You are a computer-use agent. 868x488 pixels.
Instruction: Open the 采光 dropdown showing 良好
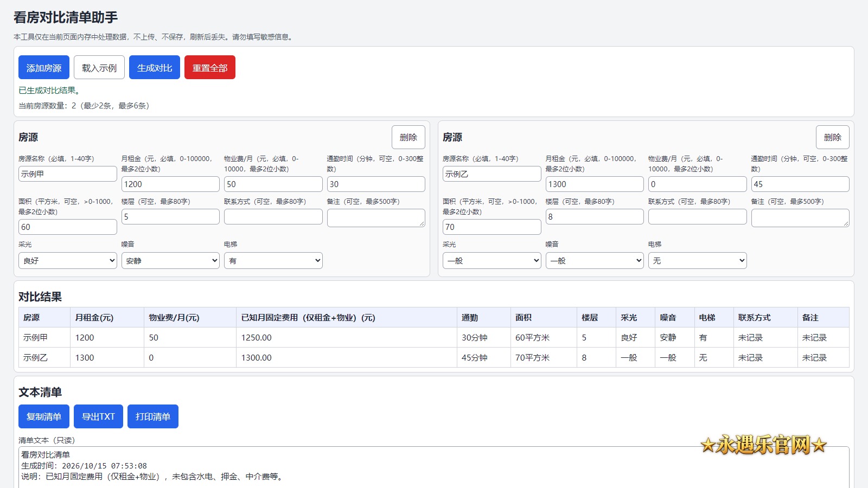pos(68,261)
